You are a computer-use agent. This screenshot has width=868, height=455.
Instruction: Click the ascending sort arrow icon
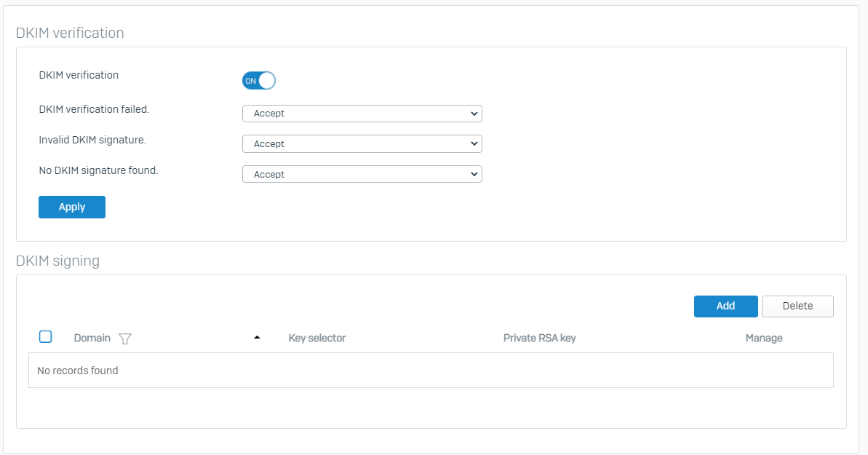pyautogui.click(x=256, y=338)
